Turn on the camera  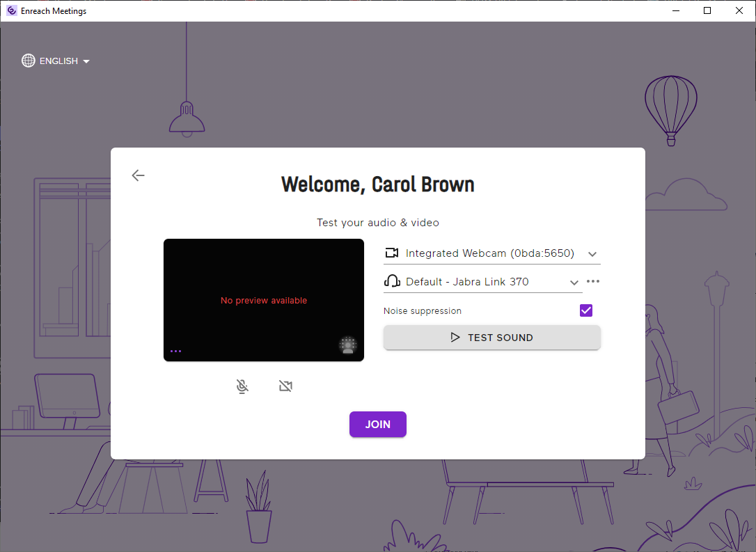pos(285,386)
